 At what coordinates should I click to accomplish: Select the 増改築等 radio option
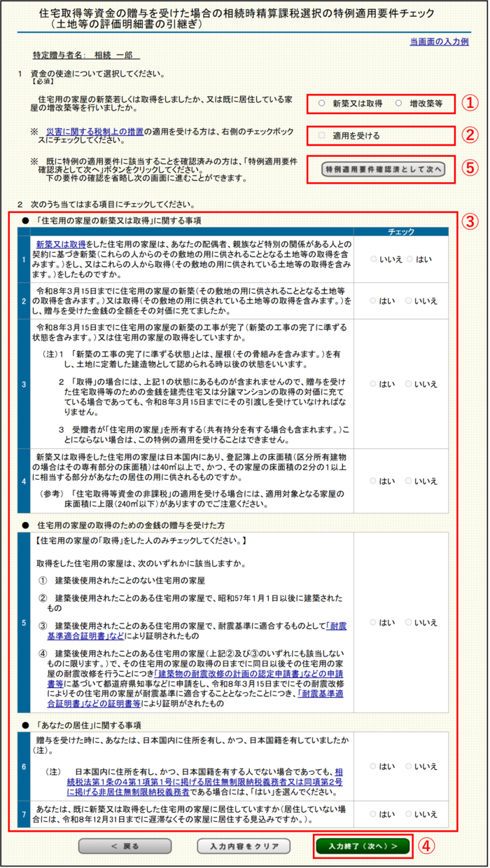pyautogui.click(x=398, y=103)
